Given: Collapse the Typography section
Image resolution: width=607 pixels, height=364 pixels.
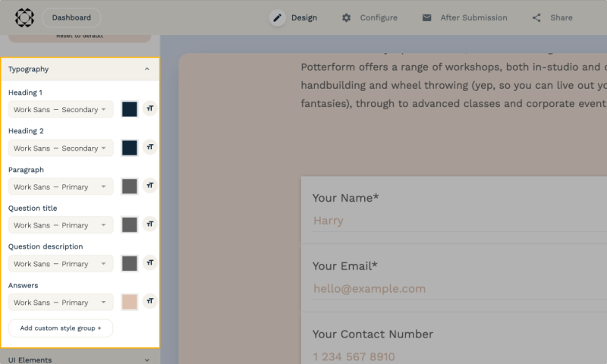Looking at the screenshot, I should [x=80, y=69].
